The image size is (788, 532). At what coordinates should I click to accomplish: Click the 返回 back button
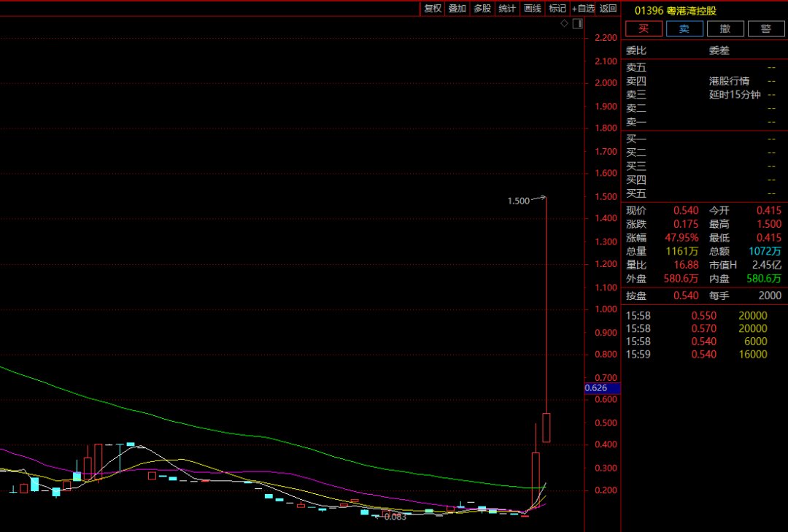(x=608, y=9)
